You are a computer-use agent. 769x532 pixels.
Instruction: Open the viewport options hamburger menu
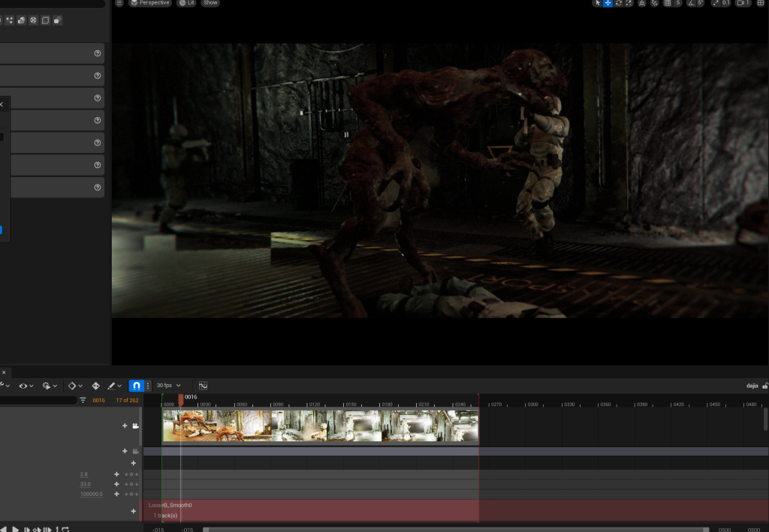coord(119,3)
